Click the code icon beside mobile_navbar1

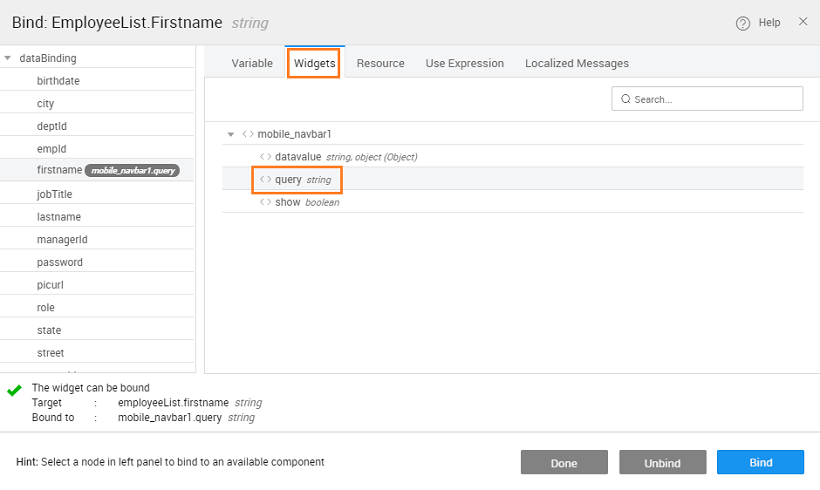coord(247,134)
